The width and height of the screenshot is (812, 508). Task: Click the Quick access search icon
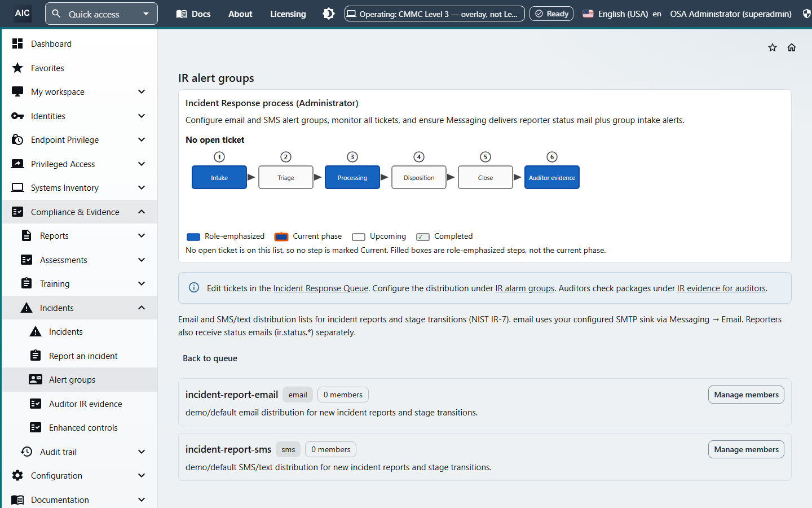pyautogui.click(x=56, y=14)
